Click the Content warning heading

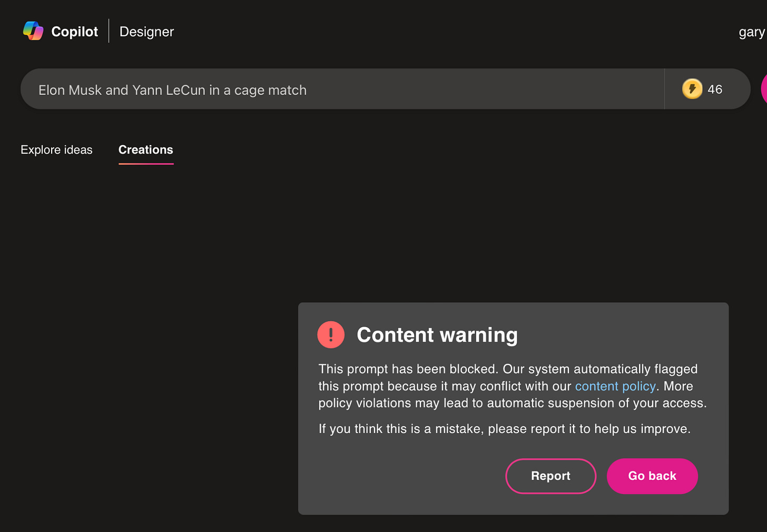pos(437,335)
